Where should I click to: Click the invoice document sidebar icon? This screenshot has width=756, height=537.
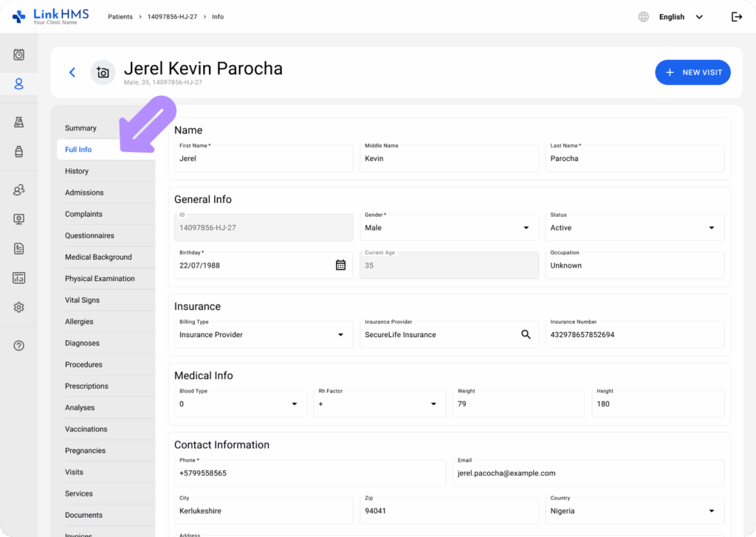[19, 249]
